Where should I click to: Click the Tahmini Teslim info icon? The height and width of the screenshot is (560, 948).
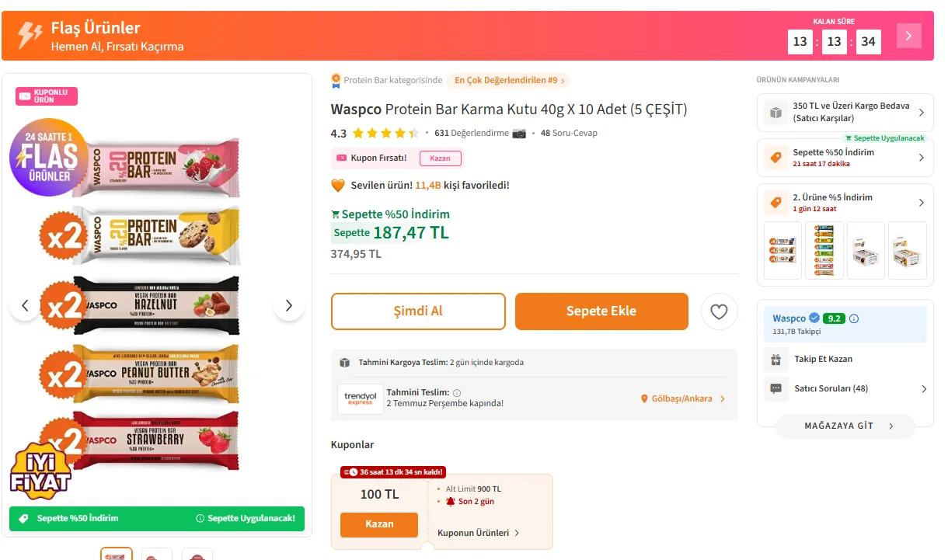[x=457, y=393]
